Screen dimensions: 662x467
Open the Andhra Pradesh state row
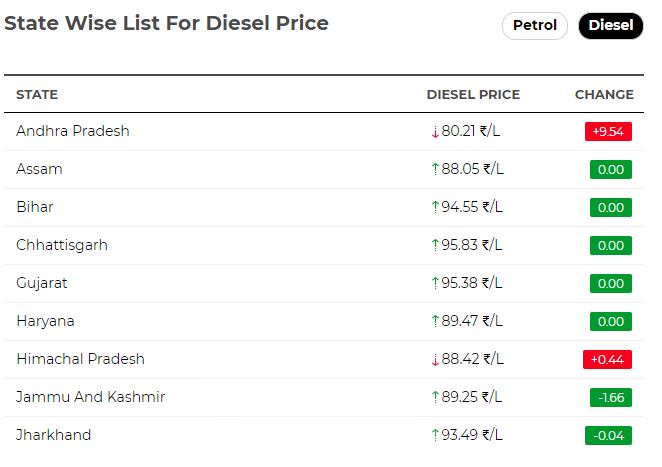324,131
